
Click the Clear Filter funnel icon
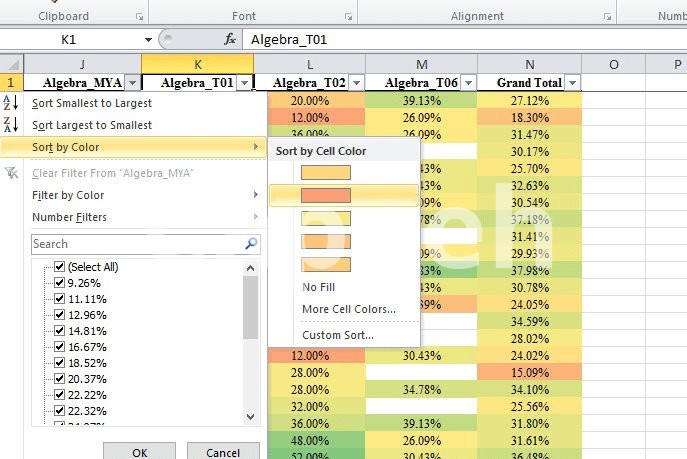[11, 173]
